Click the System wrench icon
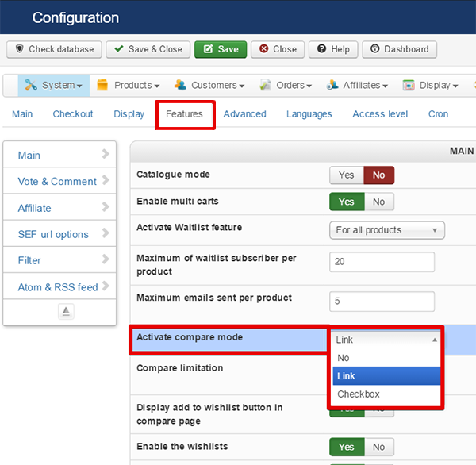The width and height of the screenshot is (476, 465). (x=32, y=85)
